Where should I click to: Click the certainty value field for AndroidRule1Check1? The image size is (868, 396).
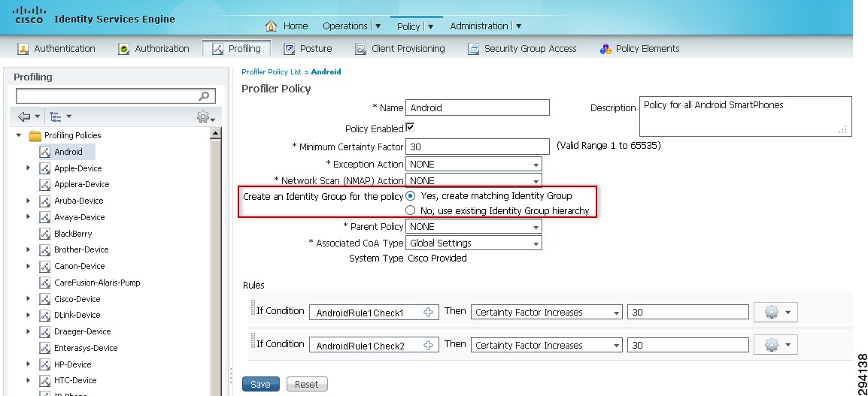(688, 313)
